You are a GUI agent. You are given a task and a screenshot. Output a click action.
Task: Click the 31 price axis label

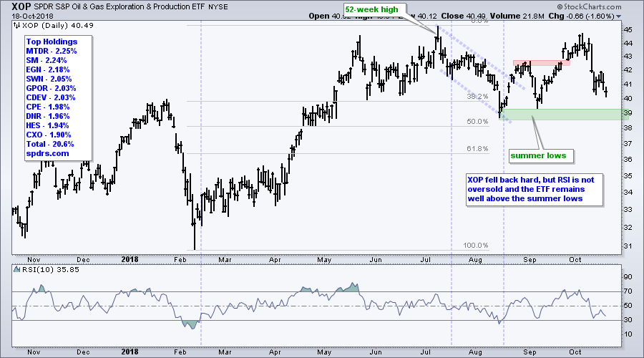pyautogui.click(x=628, y=246)
